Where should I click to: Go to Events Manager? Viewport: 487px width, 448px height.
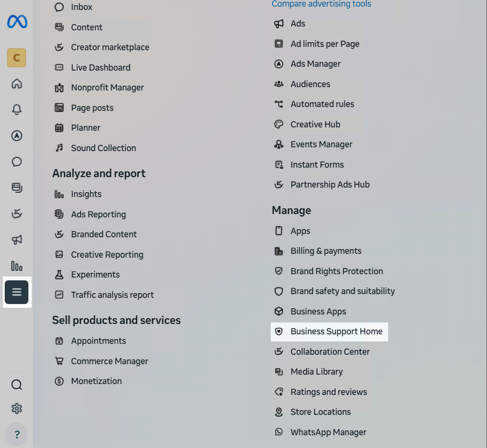(x=321, y=144)
